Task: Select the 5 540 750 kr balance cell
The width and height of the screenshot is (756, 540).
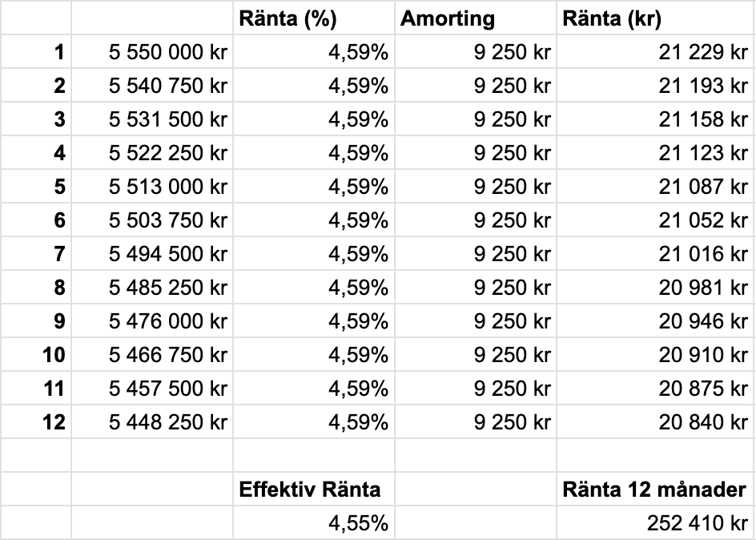Action: 152,86
